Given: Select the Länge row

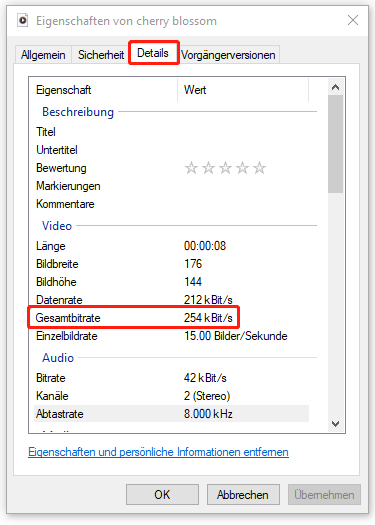Looking at the screenshot, I should click(x=171, y=246).
